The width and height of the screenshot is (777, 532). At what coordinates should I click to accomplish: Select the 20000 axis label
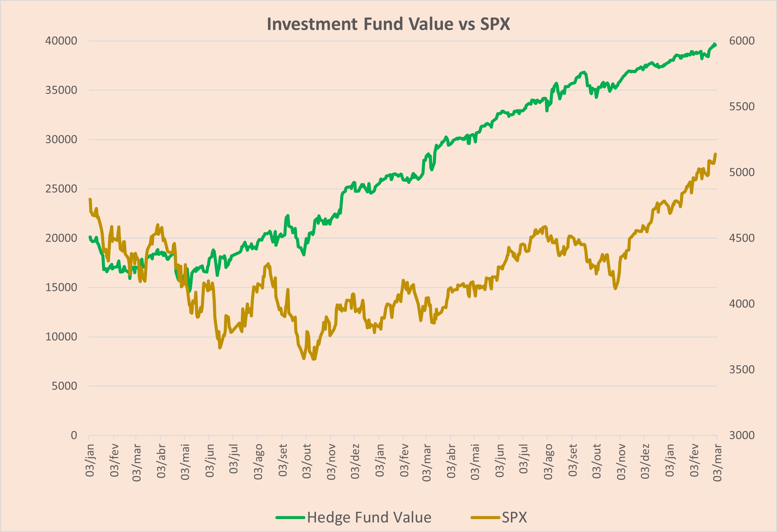61,238
